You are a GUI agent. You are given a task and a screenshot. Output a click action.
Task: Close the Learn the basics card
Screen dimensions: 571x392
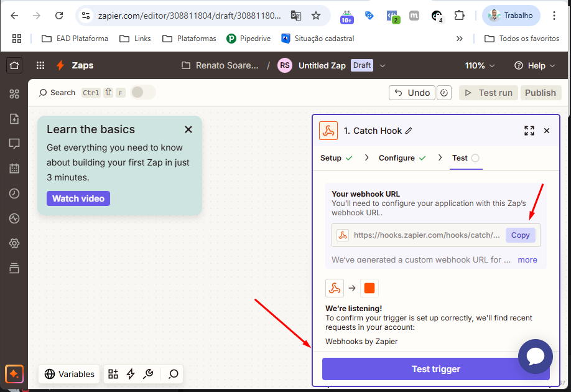click(188, 129)
